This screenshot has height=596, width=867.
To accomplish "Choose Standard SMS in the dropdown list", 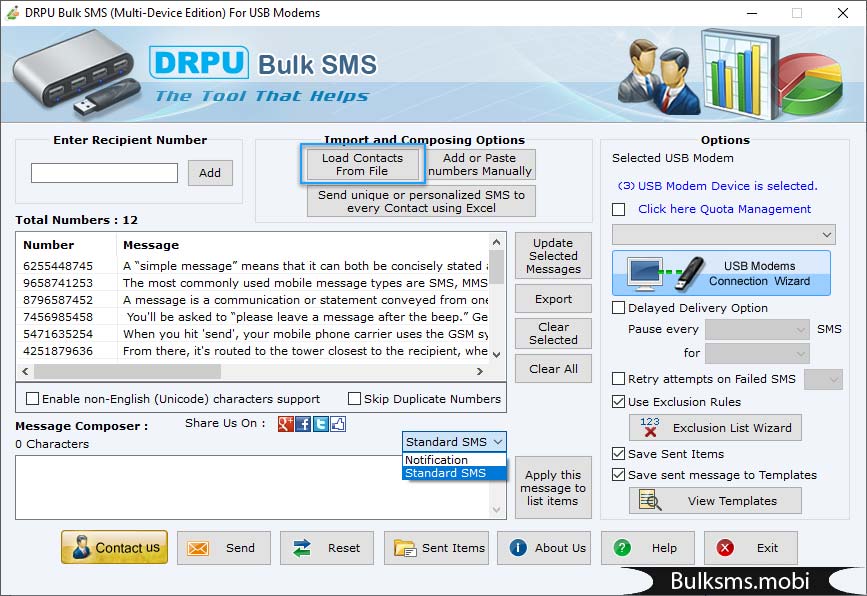I will [x=454, y=473].
